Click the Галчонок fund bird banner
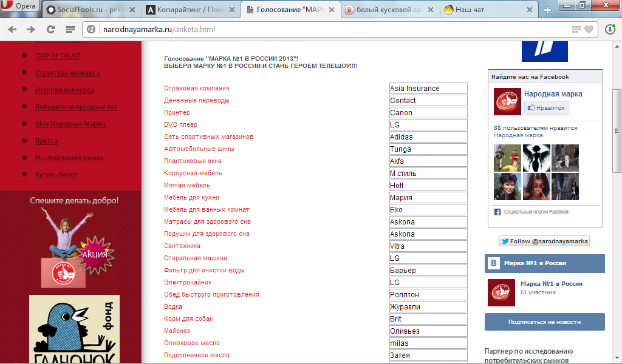 (74, 329)
